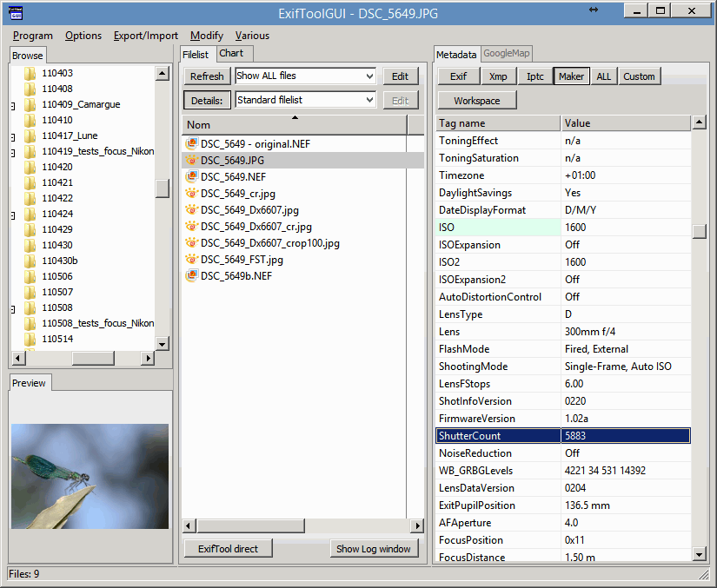717x588 pixels.
Task: Click the file icon of DSC_5649_Dx6607_cr.jpg
Action: pyautogui.click(x=192, y=226)
